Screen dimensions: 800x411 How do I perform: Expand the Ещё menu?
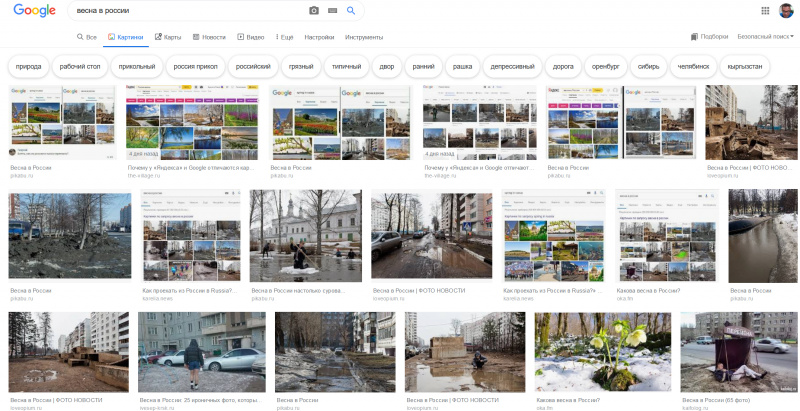284,37
